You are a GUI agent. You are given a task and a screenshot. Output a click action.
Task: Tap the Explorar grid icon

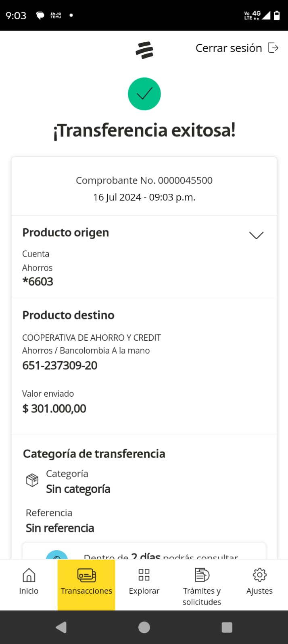pyautogui.click(x=144, y=575)
